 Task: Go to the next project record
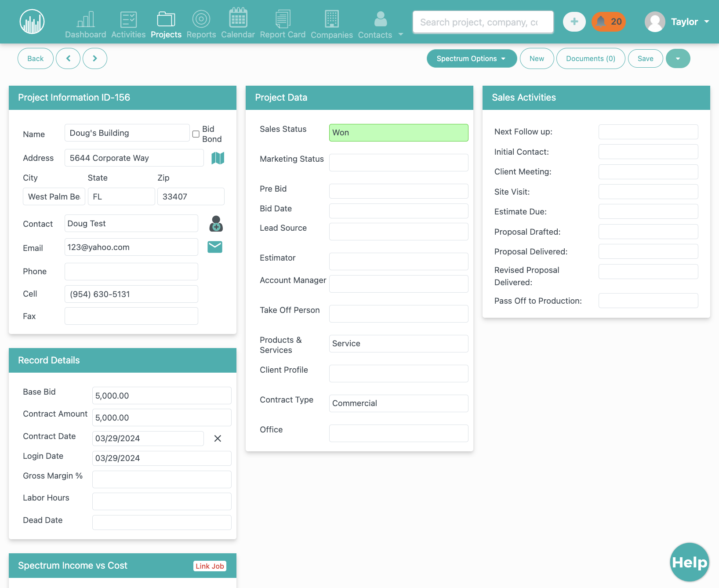[95, 58]
